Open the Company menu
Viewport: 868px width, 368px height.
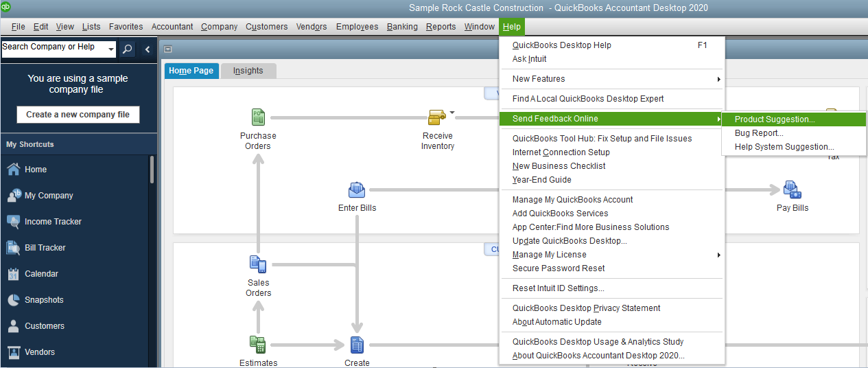[x=220, y=27]
